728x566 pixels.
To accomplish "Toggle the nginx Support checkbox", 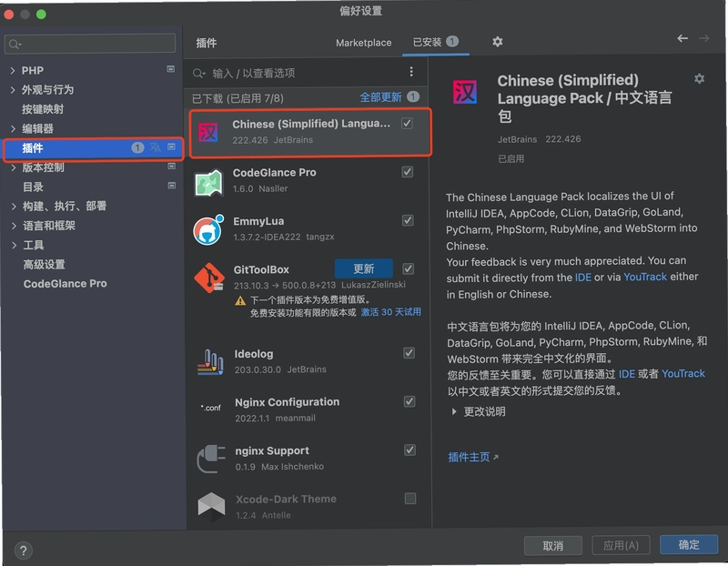I will [409, 450].
